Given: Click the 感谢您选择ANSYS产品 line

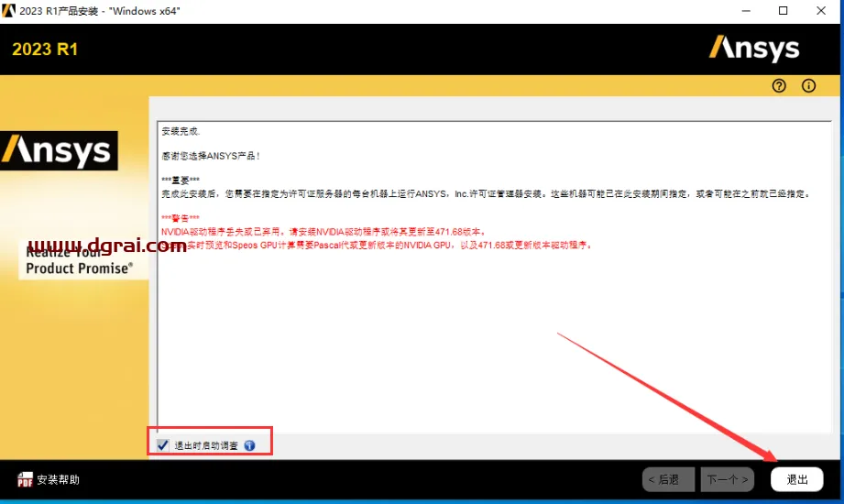Looking at the screenshot, I should (x=211, y=156).
